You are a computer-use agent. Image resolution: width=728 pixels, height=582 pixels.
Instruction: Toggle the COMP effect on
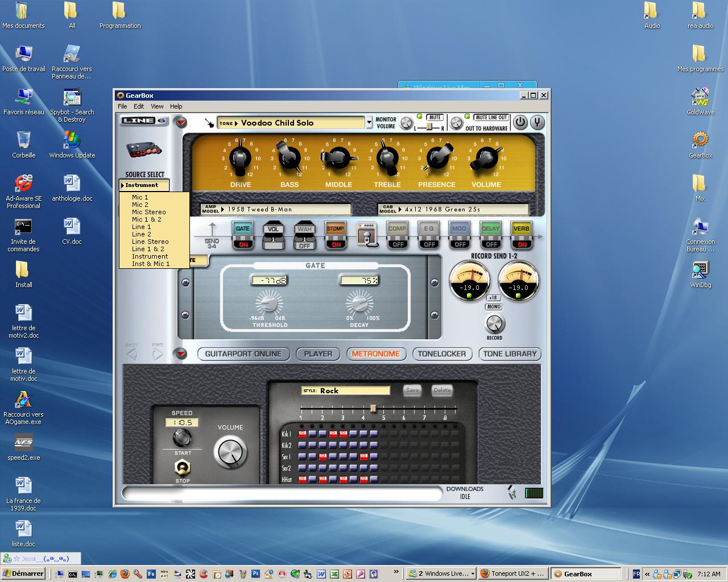pyautogui.click(x=398, y=235)
